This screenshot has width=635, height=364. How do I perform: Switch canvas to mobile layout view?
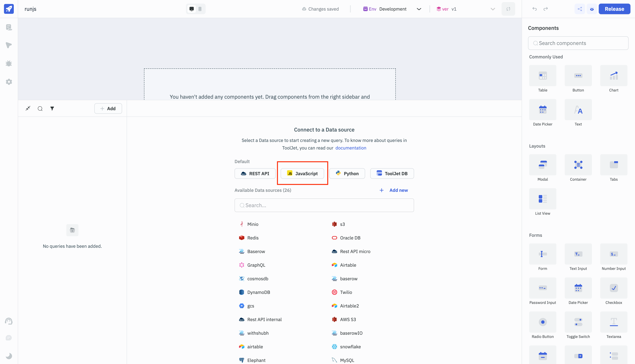tap(200, 9)
